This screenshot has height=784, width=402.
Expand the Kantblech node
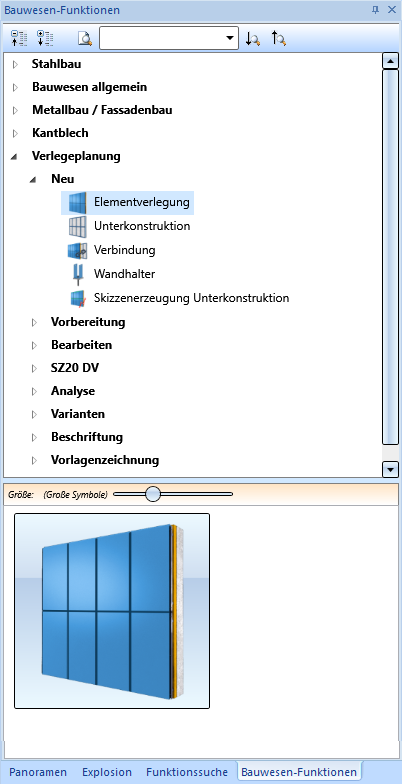click(15, 133)
